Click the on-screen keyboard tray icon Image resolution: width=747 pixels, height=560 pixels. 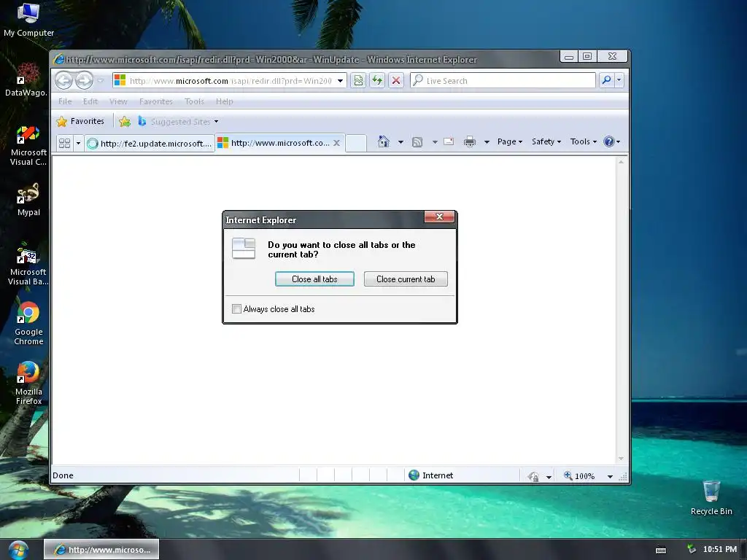(661, 550)
